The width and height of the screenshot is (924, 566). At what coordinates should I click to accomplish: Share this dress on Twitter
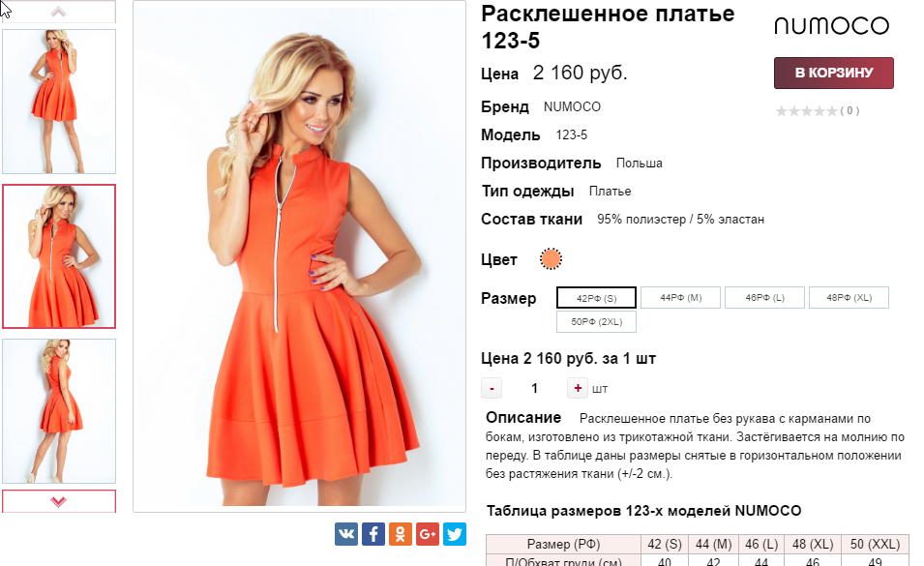tap(455, 534)
